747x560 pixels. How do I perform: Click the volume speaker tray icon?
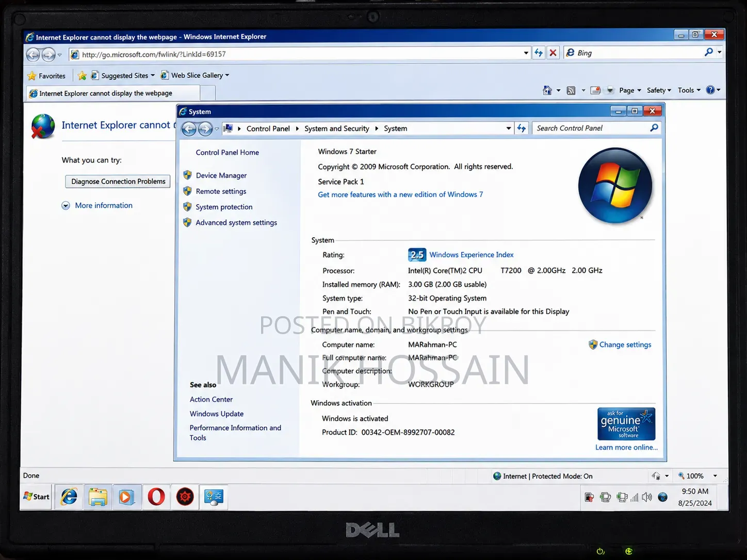point(647,497)
